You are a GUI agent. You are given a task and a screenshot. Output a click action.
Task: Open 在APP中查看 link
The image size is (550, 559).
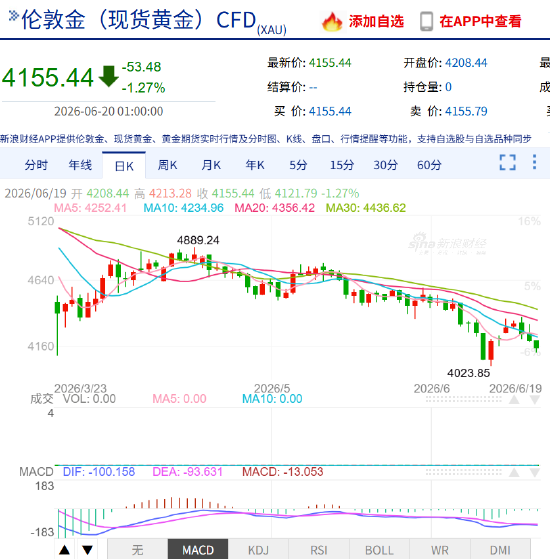pyautogui.click(x=480, y=21)
